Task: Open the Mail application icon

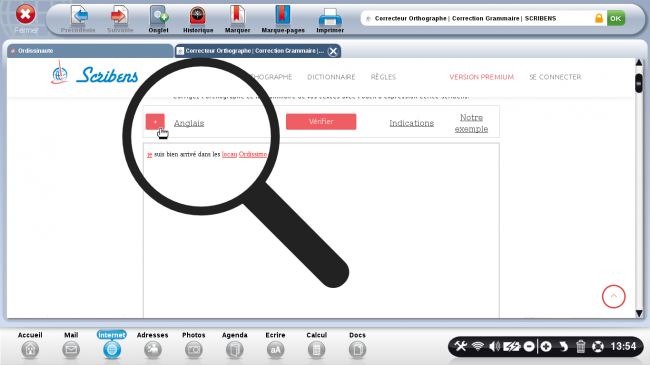Action: click(71, 350)
